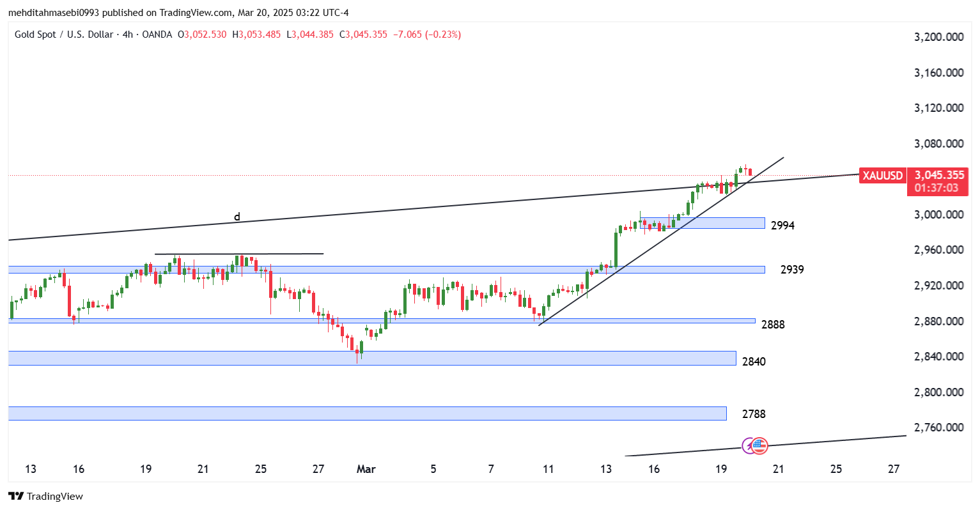
Task: Click the high value H3,053.485
Action: (x=256, y=35)
